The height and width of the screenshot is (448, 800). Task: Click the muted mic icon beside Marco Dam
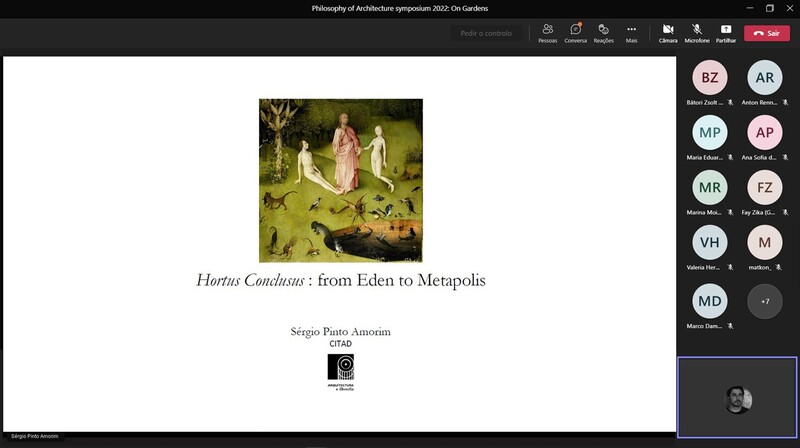pos(731,326)
